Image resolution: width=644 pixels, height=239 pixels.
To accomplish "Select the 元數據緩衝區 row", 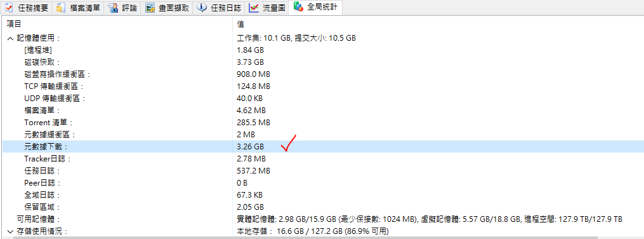I will pos(323,135).
